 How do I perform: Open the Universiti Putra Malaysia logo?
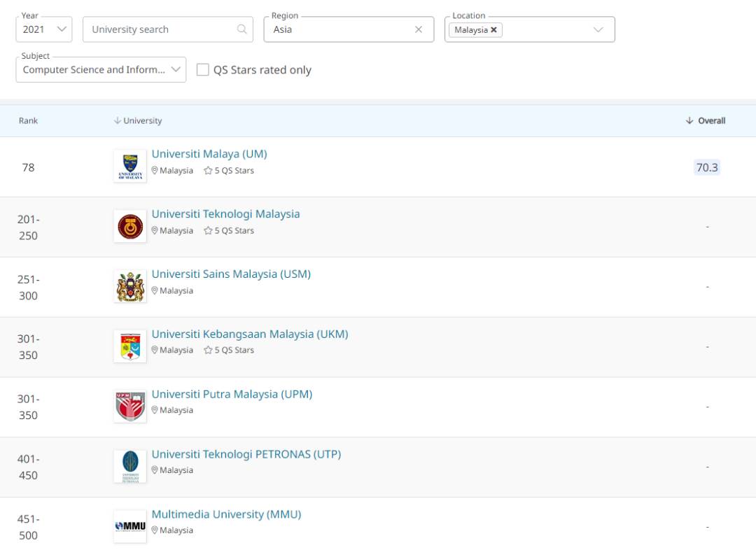point(130,406)
